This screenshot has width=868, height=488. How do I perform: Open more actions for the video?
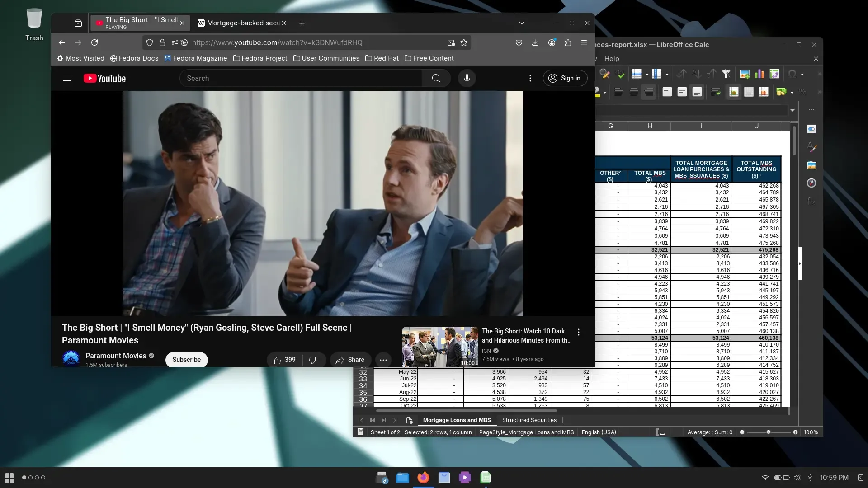pos(383,360)
